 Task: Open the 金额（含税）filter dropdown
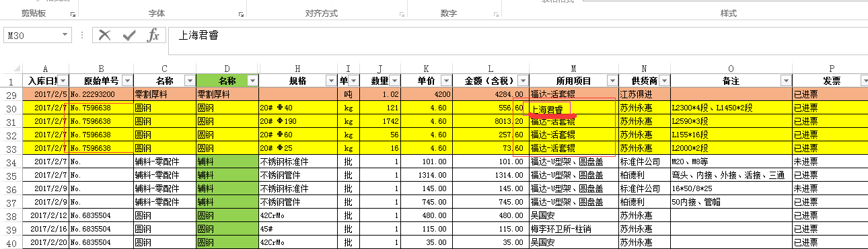click(x=522, y=81)
